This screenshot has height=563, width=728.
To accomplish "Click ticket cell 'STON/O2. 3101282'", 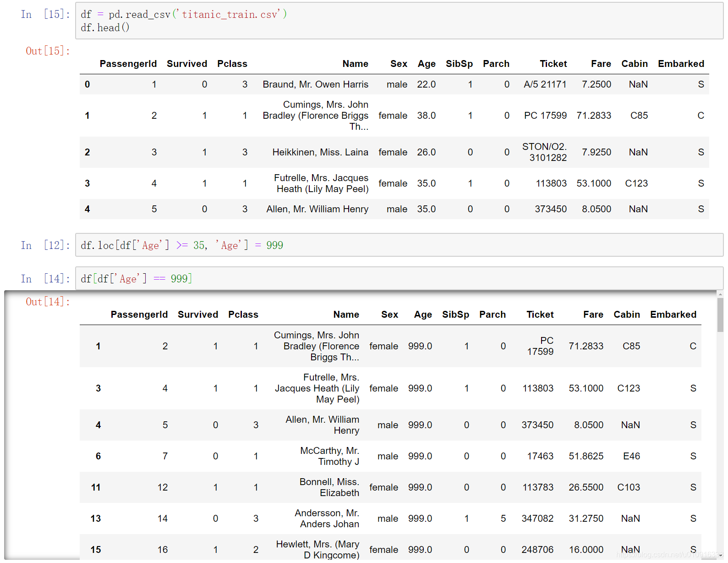I will point(545,152).
